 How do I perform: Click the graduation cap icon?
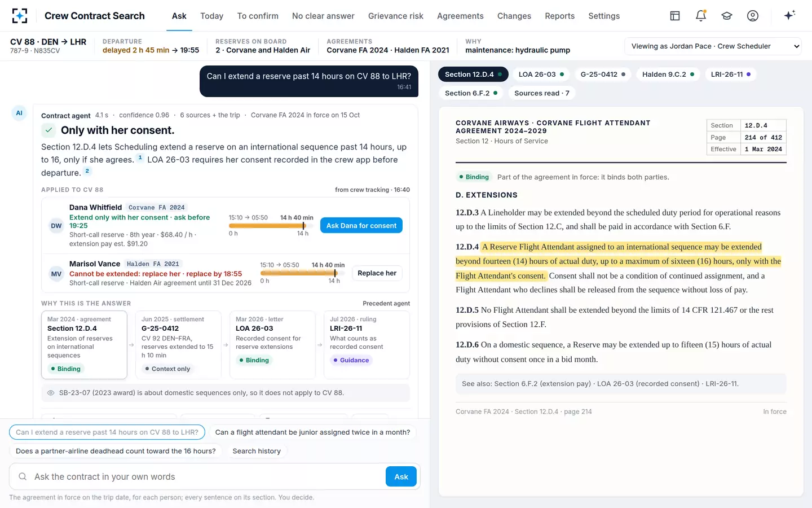(727, 16)
